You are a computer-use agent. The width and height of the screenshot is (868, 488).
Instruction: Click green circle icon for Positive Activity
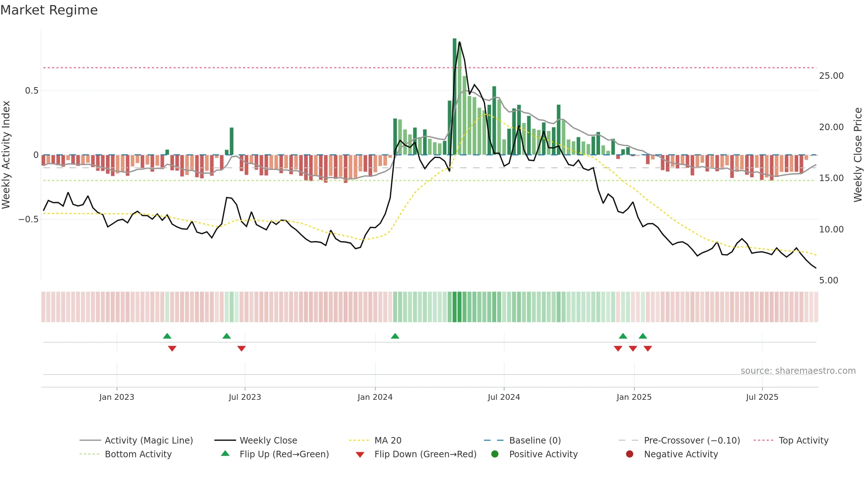coord(495,454)
